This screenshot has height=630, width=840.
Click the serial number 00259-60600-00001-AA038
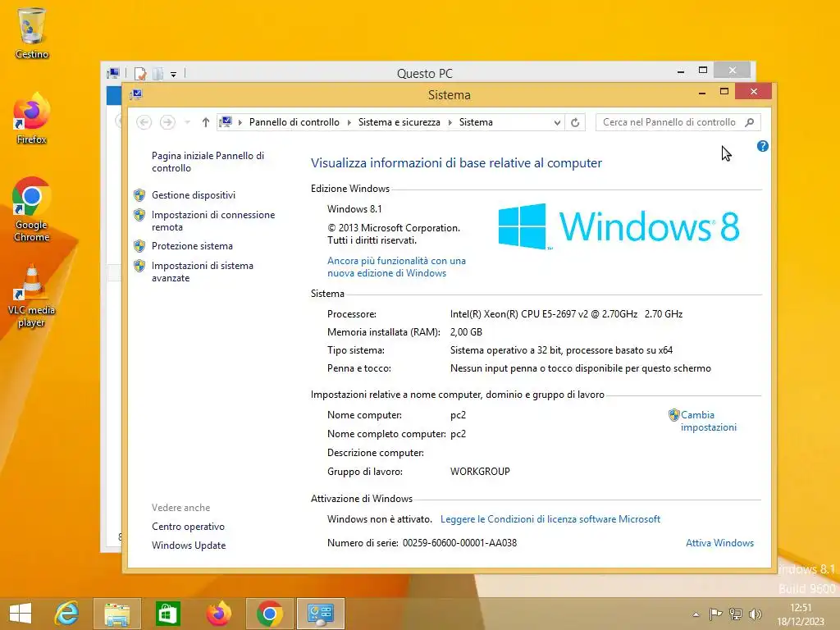click(x=459, y=543)
